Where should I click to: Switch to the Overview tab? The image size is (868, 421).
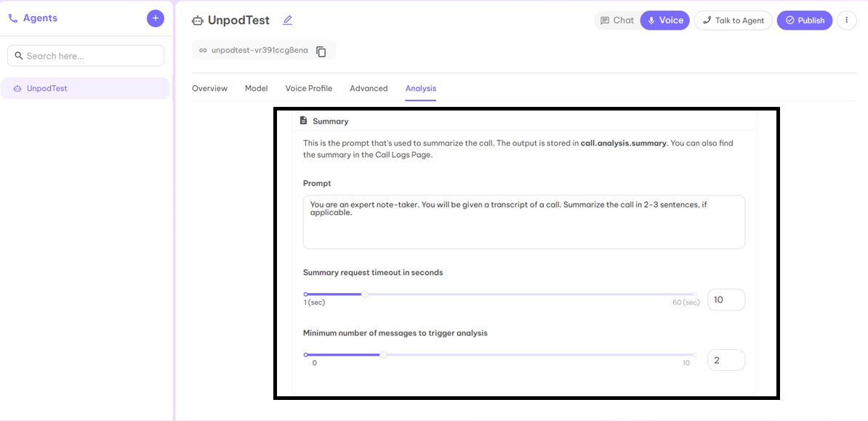point(209,88)
